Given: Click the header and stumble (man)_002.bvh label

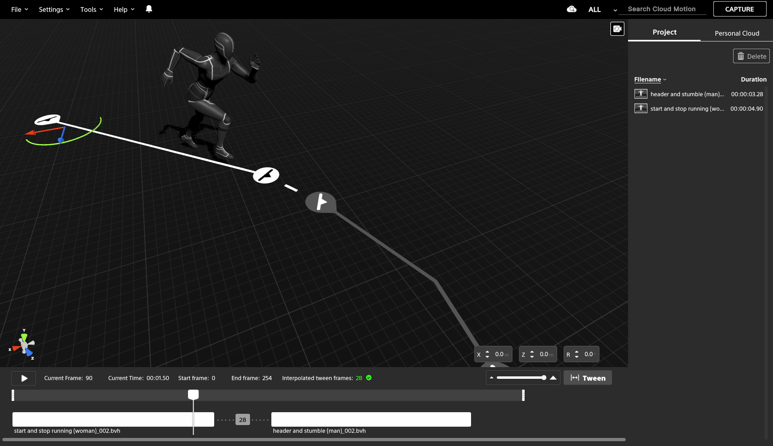Looking at the screenshot, I should coord(319,431).
